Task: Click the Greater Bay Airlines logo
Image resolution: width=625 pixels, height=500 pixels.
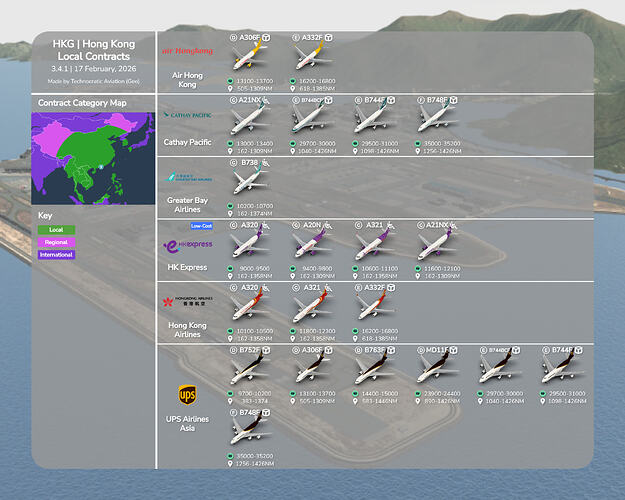Action: (188, 177)
